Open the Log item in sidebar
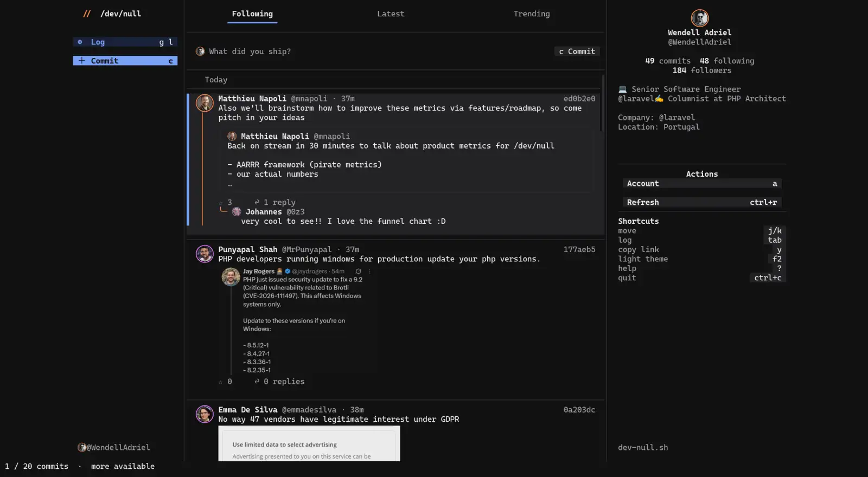Viewport: 868px width, 477px height. (125, 42)
